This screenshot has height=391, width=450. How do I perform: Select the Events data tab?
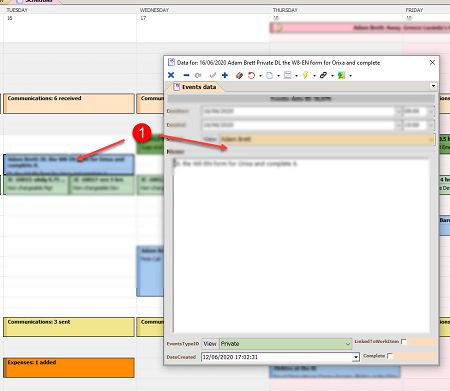195,87
